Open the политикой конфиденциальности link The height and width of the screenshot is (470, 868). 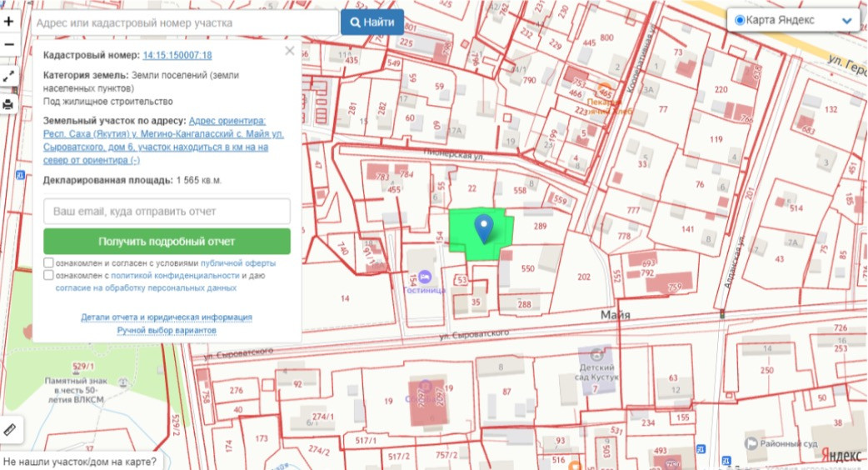coord(175,276)
